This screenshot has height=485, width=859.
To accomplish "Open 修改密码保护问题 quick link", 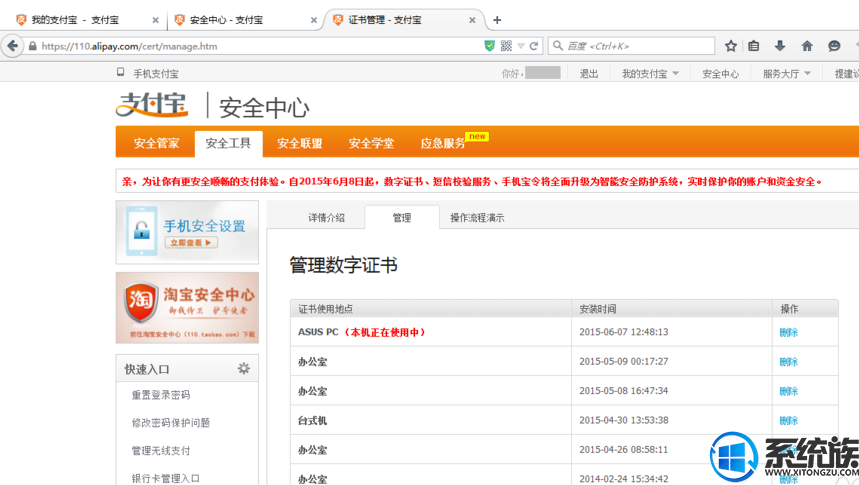I will click(170, 423).
